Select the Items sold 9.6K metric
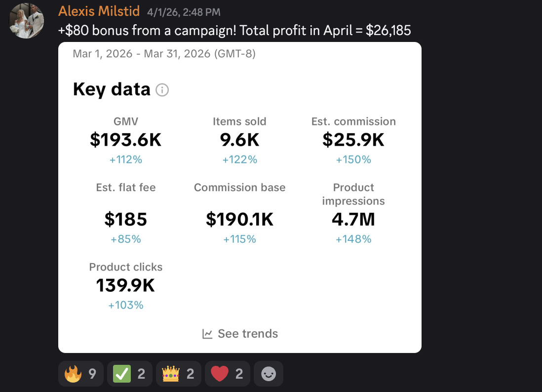The image size is (542, 392). tap(239, 140)
